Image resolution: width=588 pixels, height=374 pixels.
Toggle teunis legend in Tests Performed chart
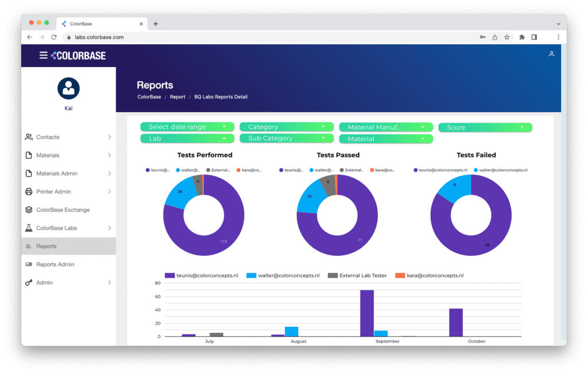click(x=158, y=170)
